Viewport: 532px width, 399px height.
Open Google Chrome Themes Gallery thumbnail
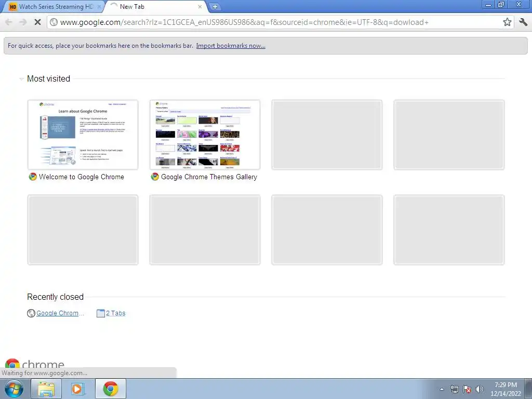pyautogui.click(x=205, y=135)
